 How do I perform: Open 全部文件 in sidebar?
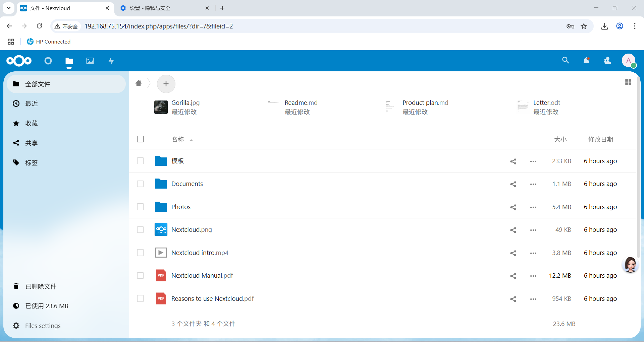(66, 84)
